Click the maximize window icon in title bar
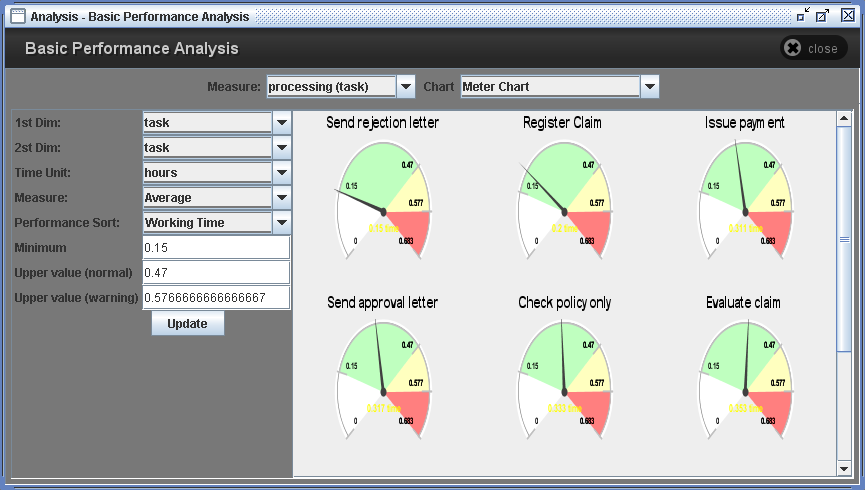The image size is (865, 490). pos(823,16)
